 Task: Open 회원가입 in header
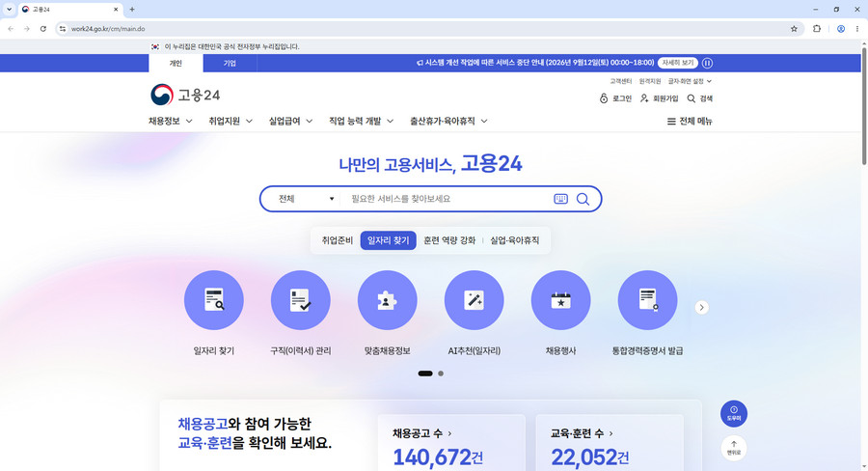point(660,98)
